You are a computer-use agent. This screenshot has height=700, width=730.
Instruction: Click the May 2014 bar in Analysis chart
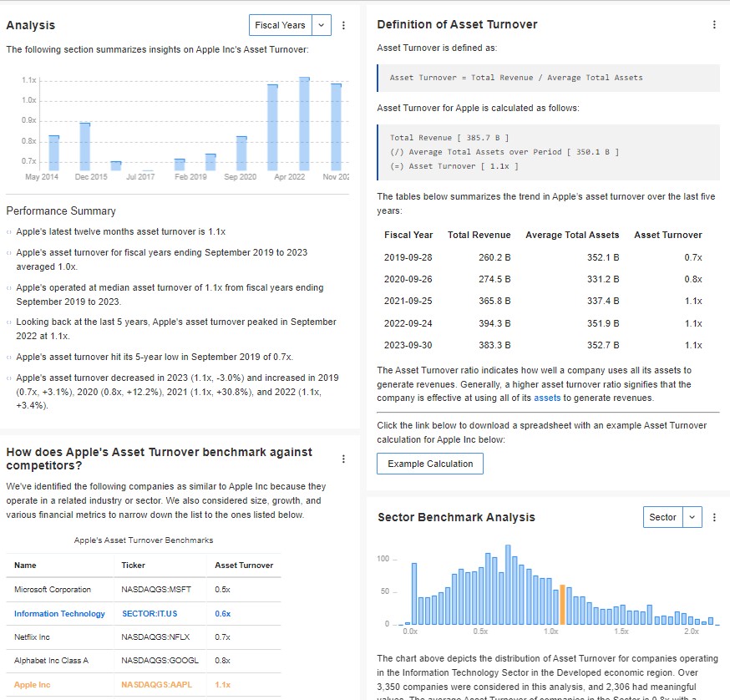point(54,153)
